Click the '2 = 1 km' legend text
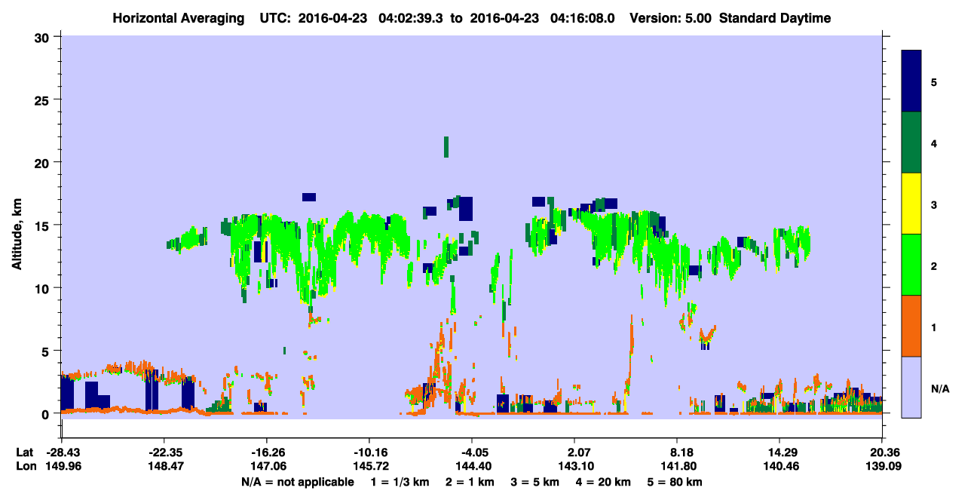980x503 pixels. 471,482
